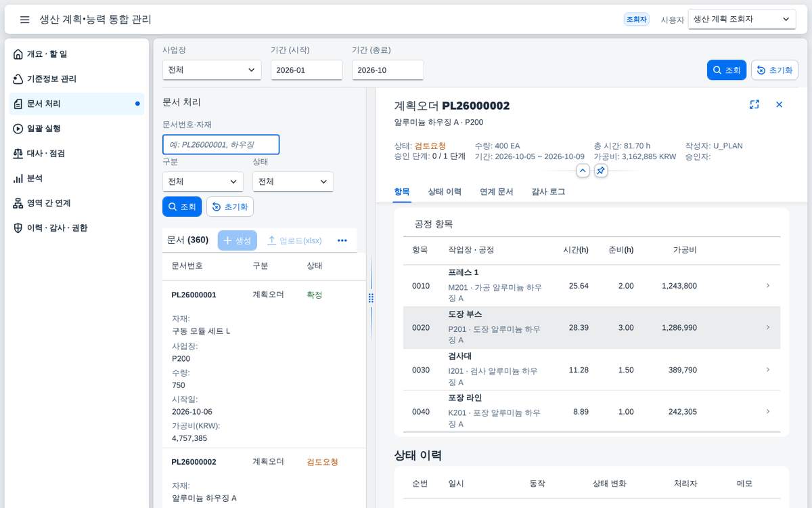Image resolution: width=812 pixels, height=508 pixels.
Task: Open the three-dot more options menu
Action: click(x=342, y=240)
